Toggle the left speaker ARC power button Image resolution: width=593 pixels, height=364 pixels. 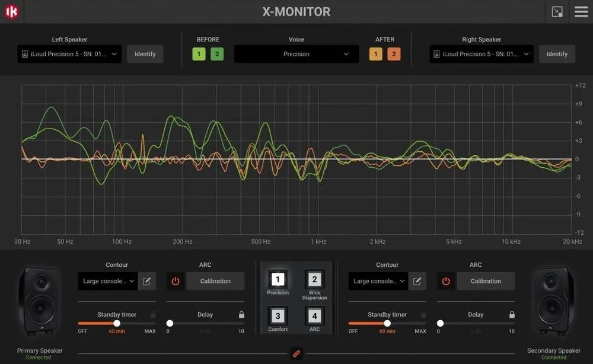coord(176,281)
